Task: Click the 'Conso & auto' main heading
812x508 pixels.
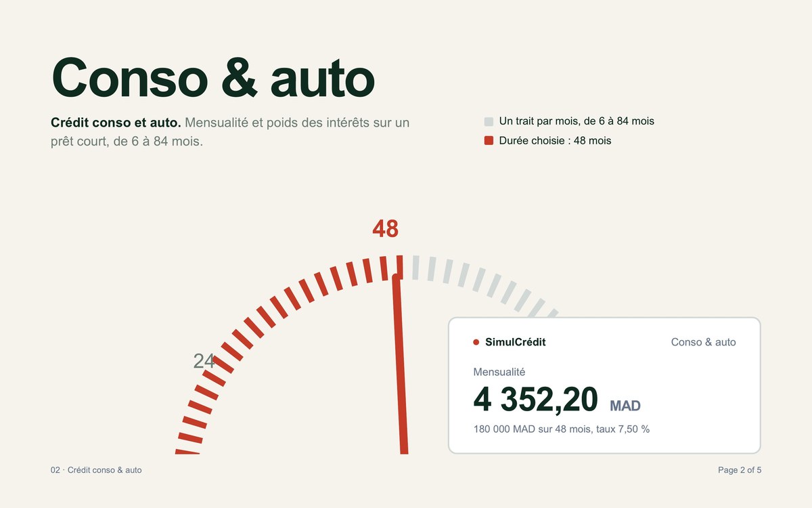Action: click(x=213, y=77)
